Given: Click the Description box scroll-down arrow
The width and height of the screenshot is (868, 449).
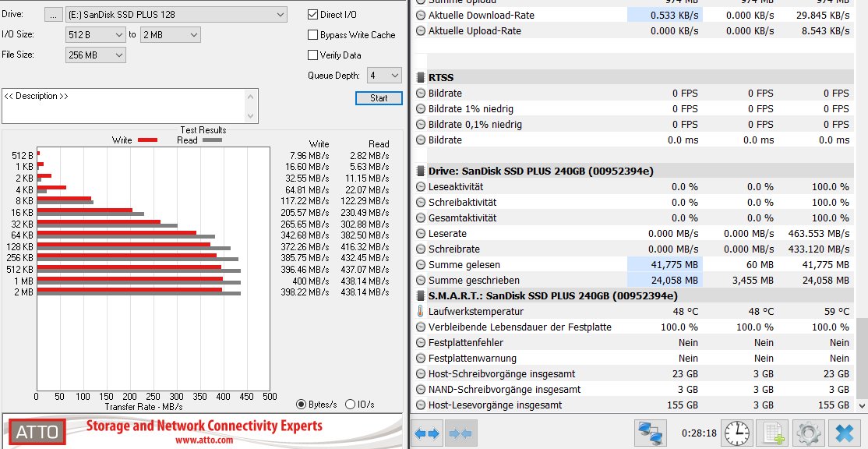Looking at the screenshot, I should [x=252, y=115].
